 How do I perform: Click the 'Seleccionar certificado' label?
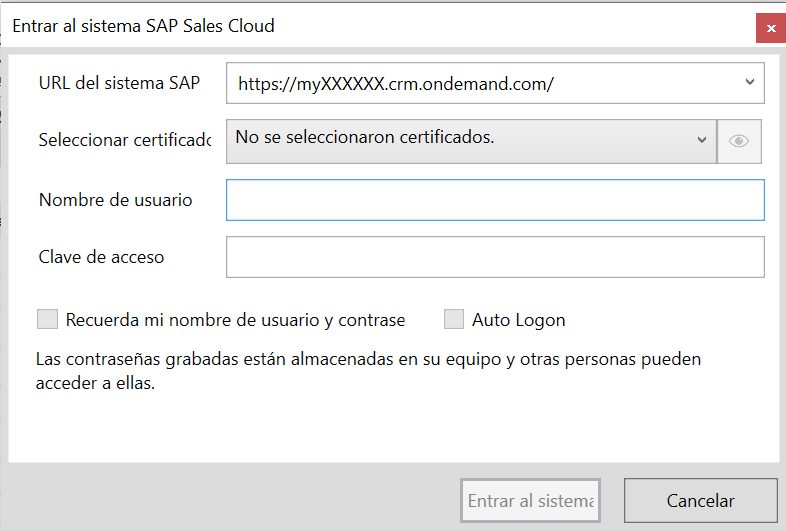coord(125,140)
